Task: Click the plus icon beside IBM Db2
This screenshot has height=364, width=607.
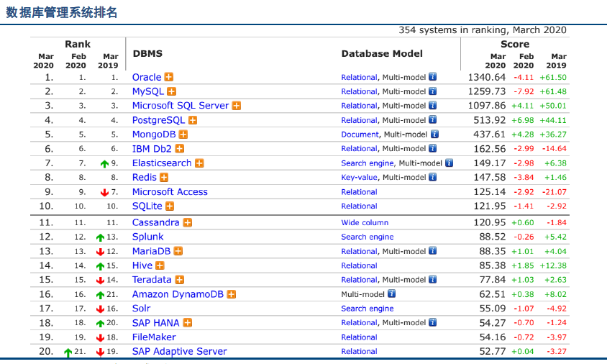Action: [180, 149]
